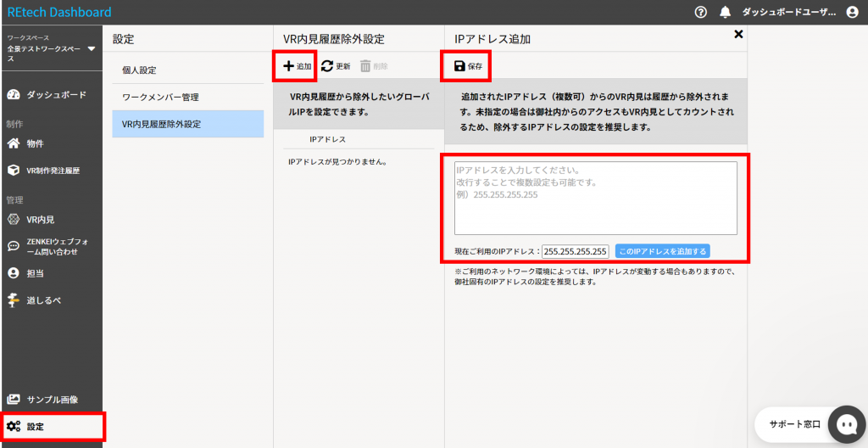Click the 設定 gears icon
The image size is (868, 448).
coord(14,427)
